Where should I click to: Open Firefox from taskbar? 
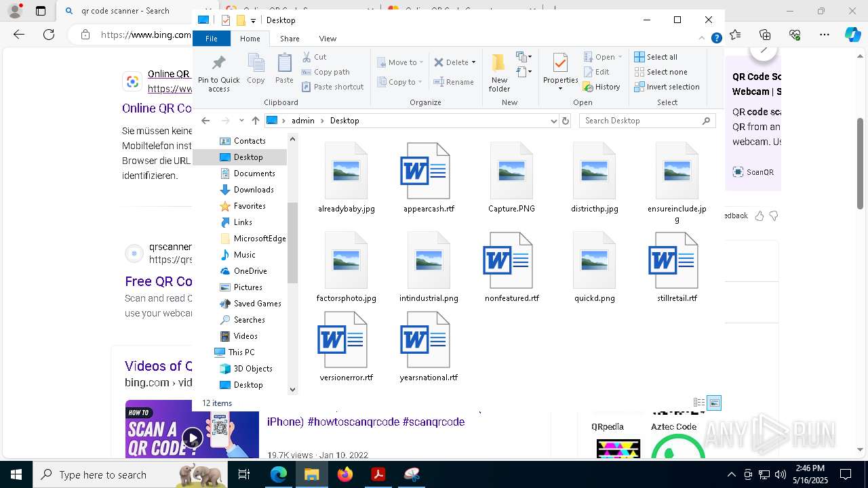345,474
